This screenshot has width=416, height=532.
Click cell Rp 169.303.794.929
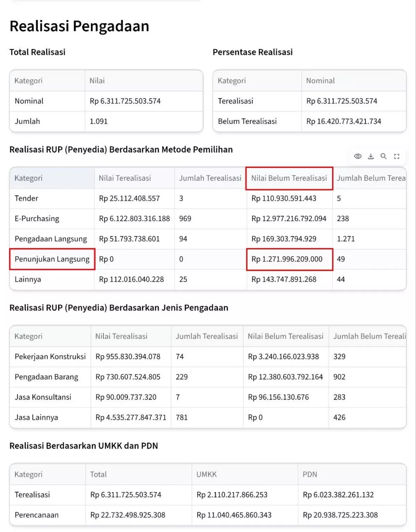tap(289, 239)
